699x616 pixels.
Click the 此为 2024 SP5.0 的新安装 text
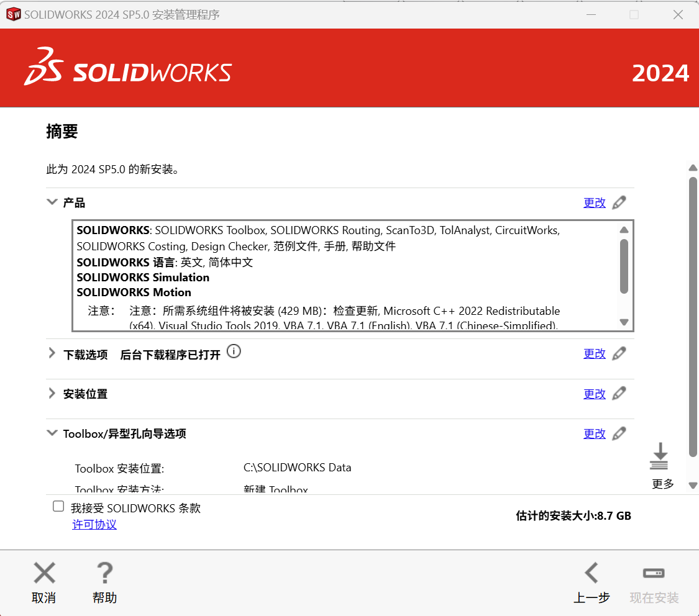point(113,170)
